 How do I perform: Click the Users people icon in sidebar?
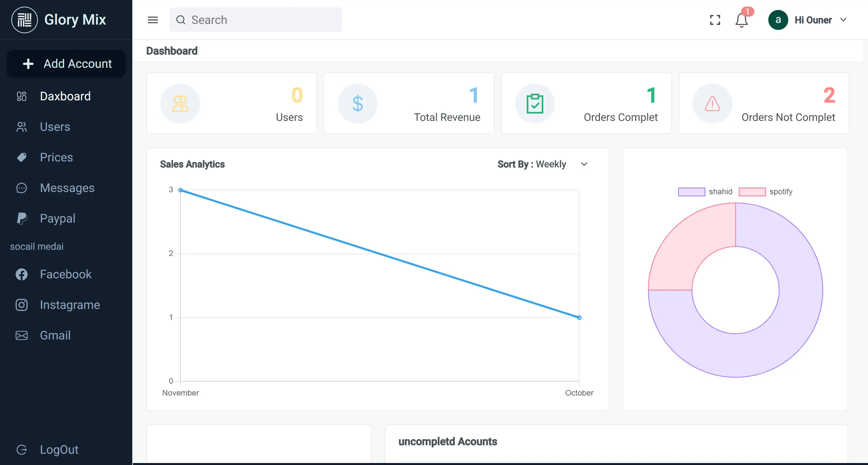22,127
